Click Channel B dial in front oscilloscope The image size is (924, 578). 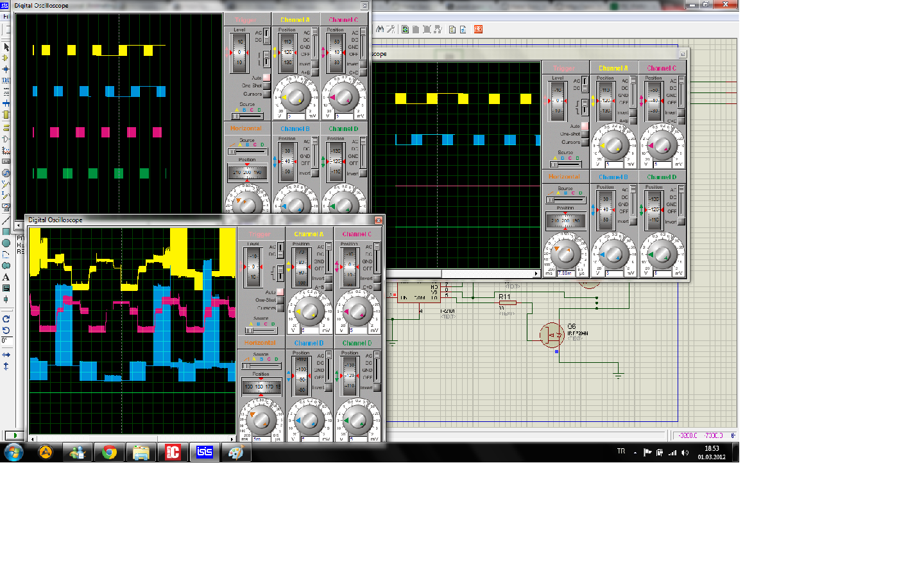point(309,420)
